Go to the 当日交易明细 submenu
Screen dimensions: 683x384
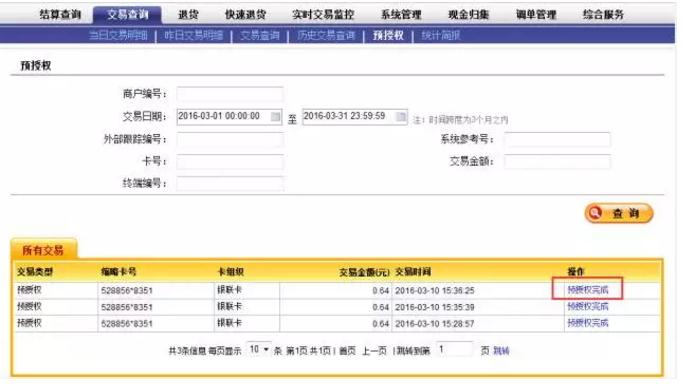point(118,35)
